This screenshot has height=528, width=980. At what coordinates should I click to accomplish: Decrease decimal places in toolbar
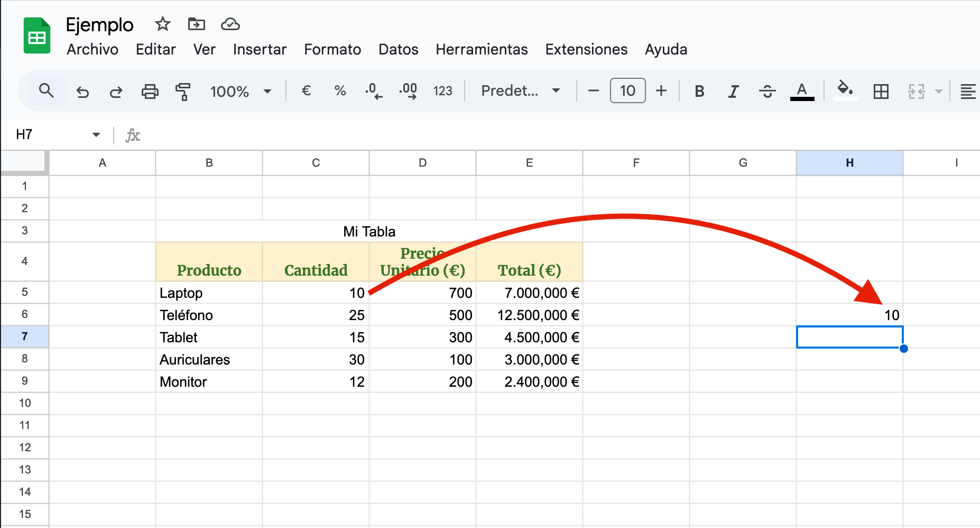[x=374, y=91]
